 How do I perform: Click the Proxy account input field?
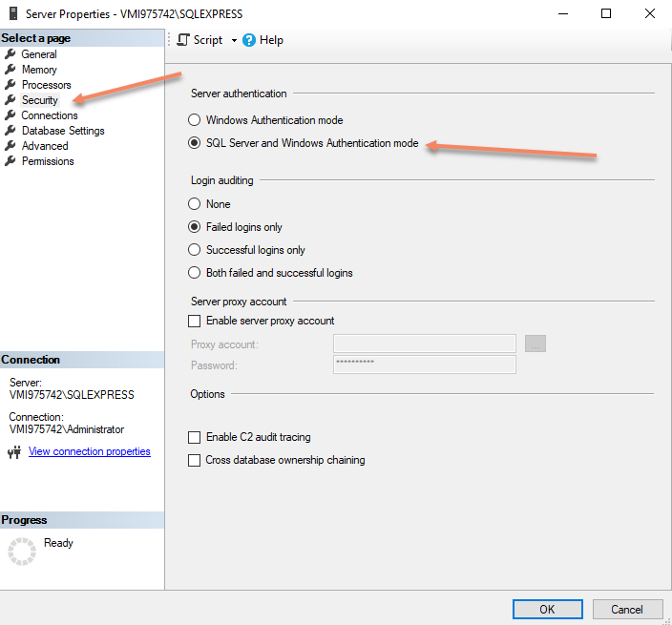(424, 344)
